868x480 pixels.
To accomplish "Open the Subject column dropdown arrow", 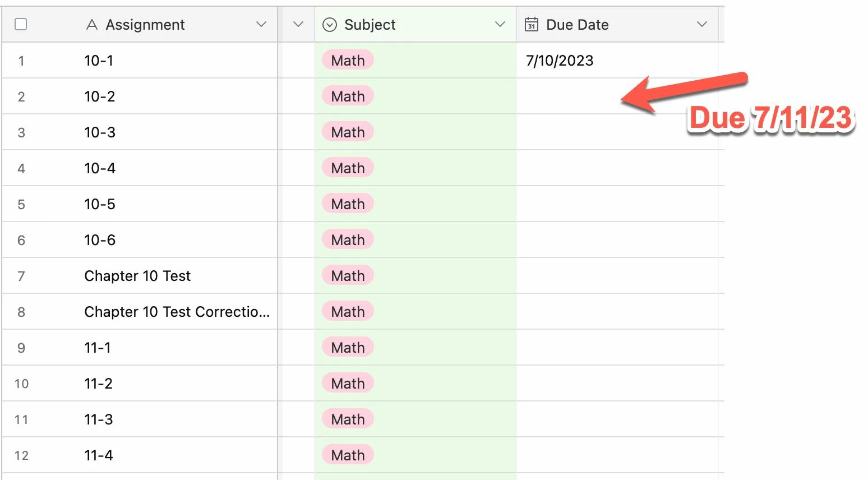I will coord(500,24).
